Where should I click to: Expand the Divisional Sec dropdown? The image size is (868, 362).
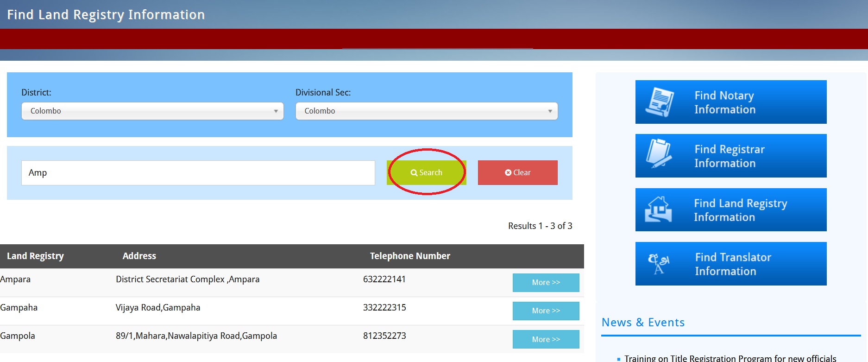click(426, 111)
